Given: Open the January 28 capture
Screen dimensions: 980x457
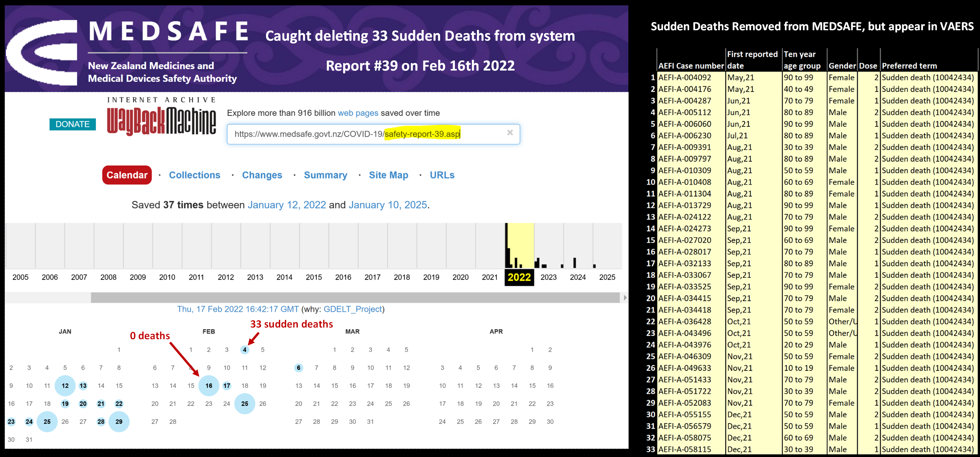Looking at the screenshot, I should (101, 422).
